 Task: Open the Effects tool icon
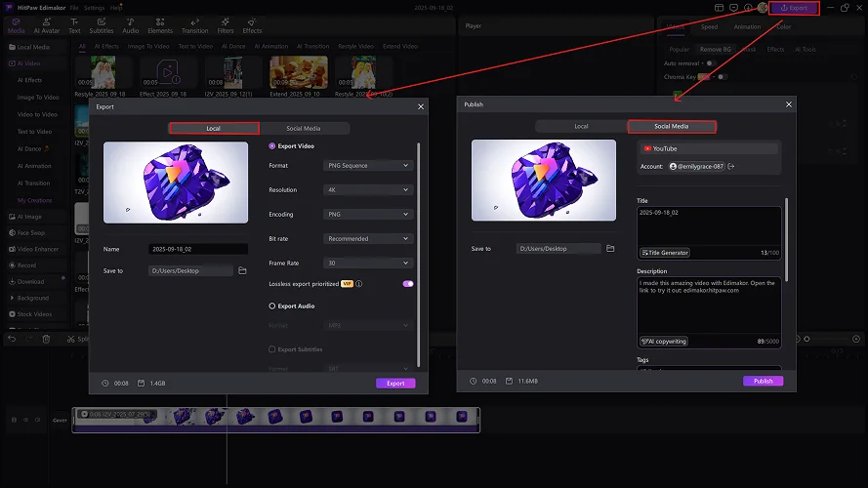point(252,25)
